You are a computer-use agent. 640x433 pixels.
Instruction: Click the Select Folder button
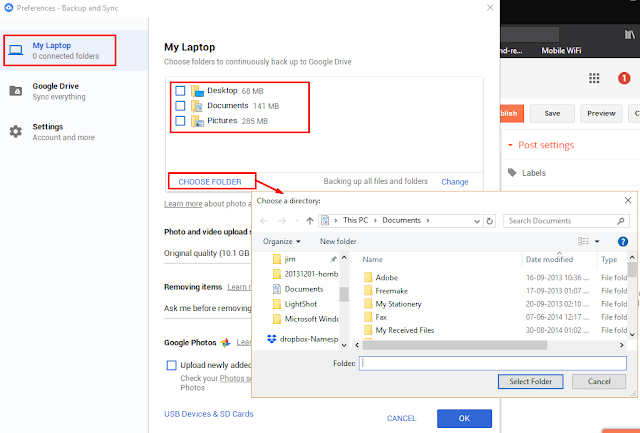(x=531, y=382)
